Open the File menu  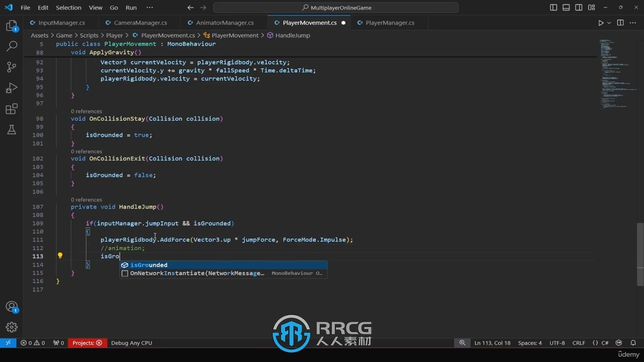coord(25,8)
